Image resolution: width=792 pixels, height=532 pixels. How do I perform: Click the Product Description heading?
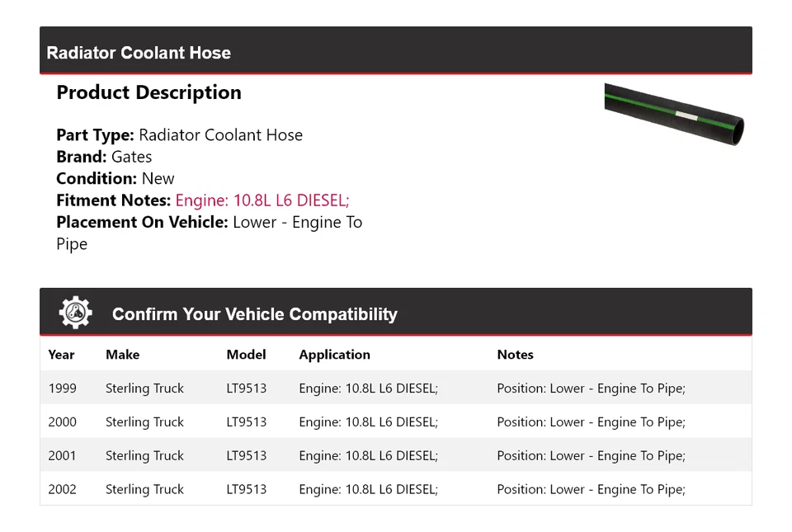point(148,92)
